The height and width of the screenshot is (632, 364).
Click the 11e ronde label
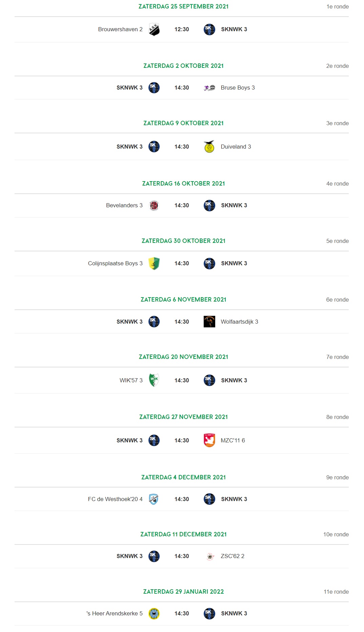(x=336, y=592)
